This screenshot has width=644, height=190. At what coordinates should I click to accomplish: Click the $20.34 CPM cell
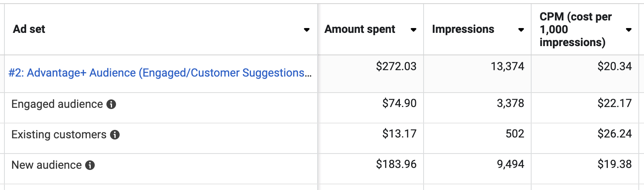[x=614, y=66]
